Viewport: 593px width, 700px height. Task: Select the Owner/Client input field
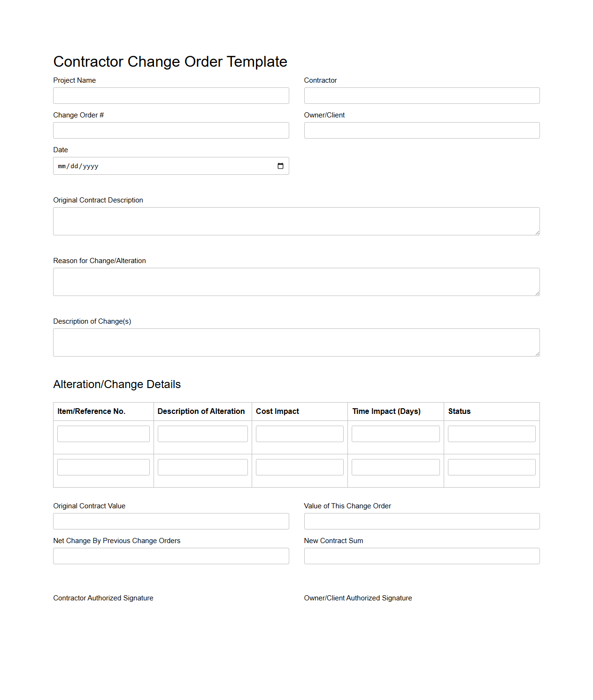click(x=422, y=130)
